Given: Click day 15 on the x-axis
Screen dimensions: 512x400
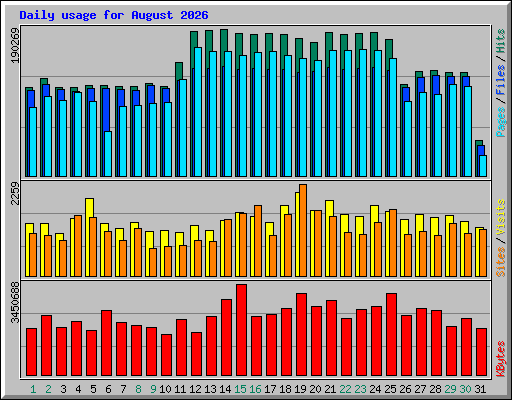Looking at the screenshot, I should tap(240, 389).
